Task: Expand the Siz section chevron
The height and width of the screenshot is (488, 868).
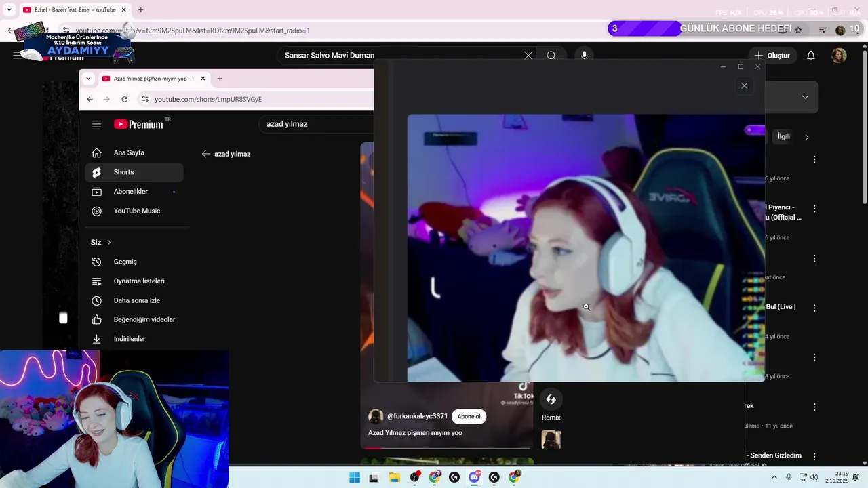Action: [108, 242]
